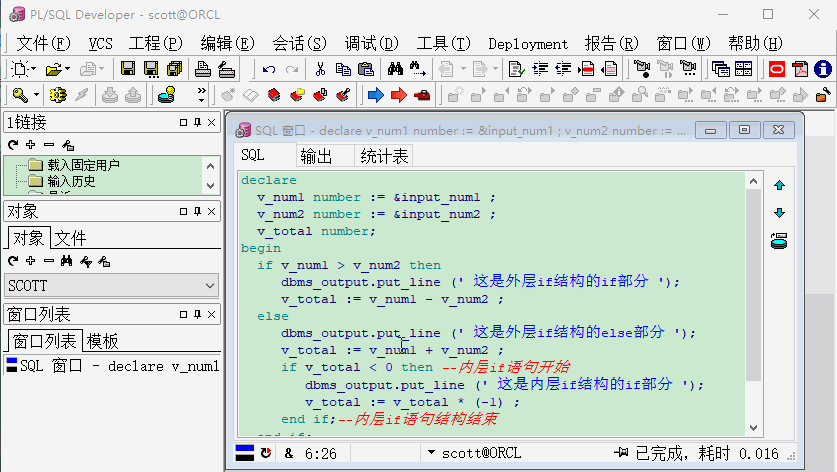Screen dimensions: 837x472
Task: Expand 载入固定用户 folder
Action: pyautogui.click(x=83, y=165)
